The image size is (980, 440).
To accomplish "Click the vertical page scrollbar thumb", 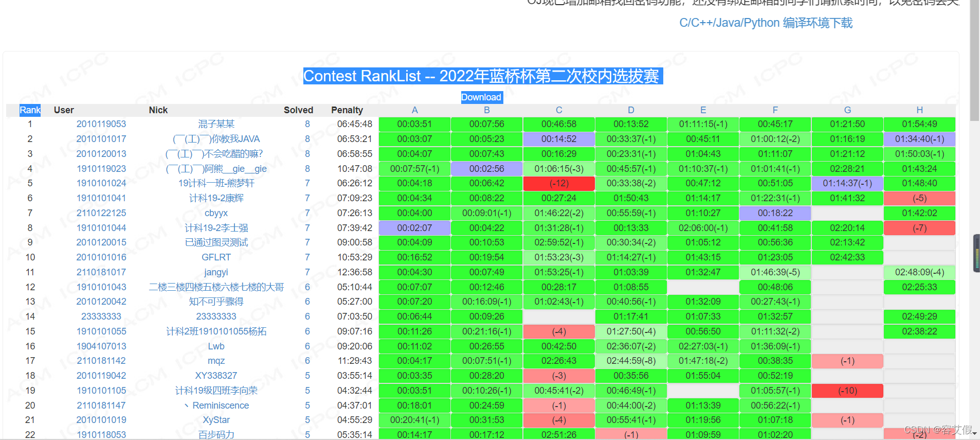I will point(974,59).
